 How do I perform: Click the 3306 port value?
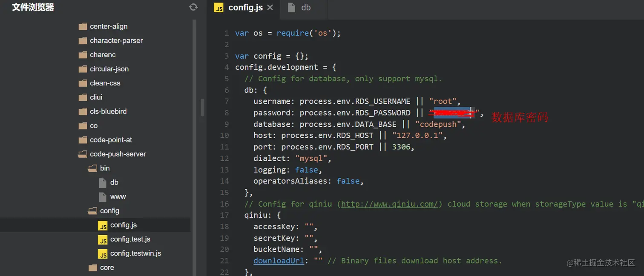pyautogui.click(x=401, y=147)
